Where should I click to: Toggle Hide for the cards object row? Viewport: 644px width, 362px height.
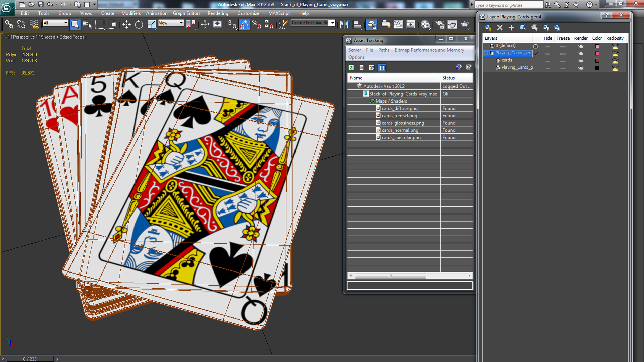coord(548,61)
